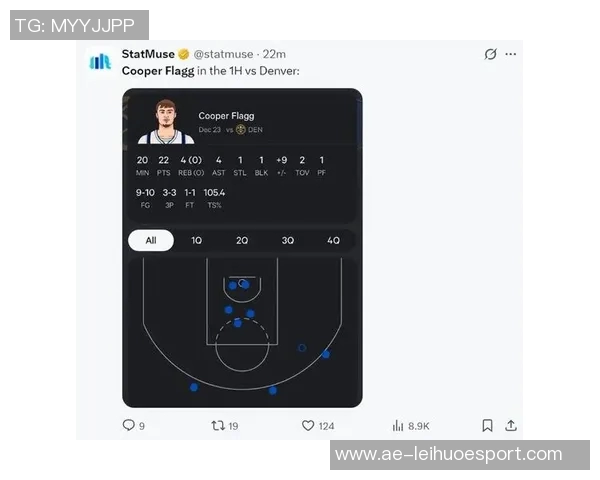Open the StatMuse profile avatar logo
This screenshot has height=480, width=600.
[x=100, y=61]
